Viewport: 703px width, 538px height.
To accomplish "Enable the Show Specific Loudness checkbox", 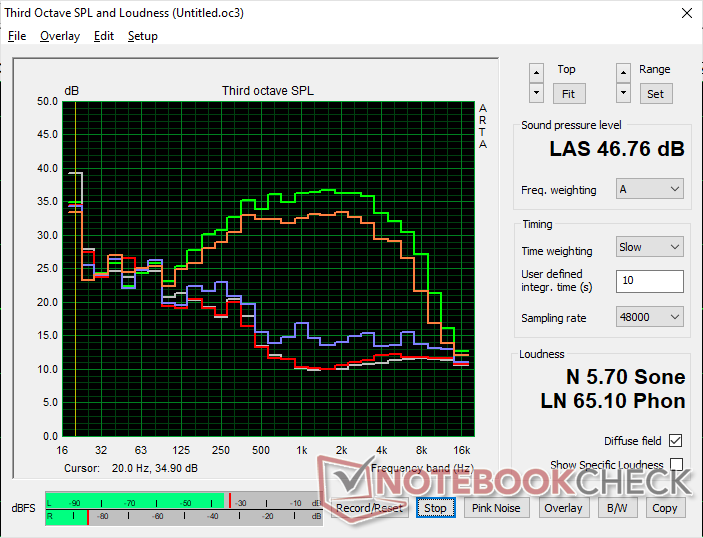I will 676,465.
